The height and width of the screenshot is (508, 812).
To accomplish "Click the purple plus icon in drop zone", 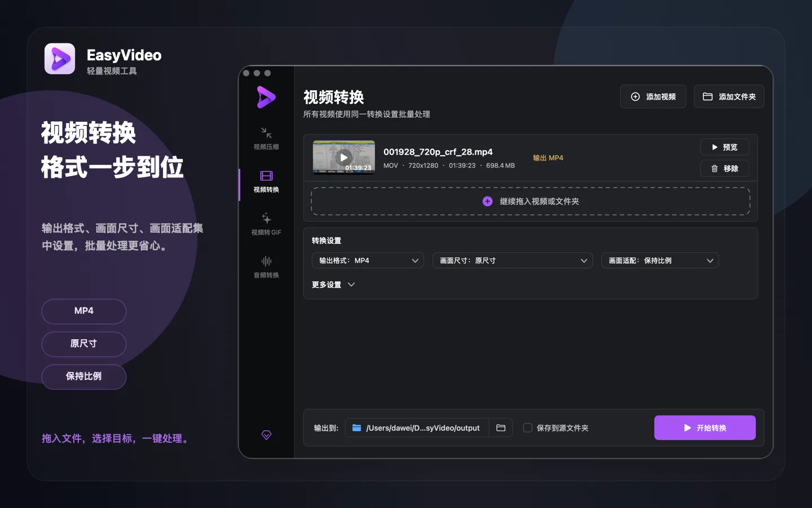I will [488, 202].
